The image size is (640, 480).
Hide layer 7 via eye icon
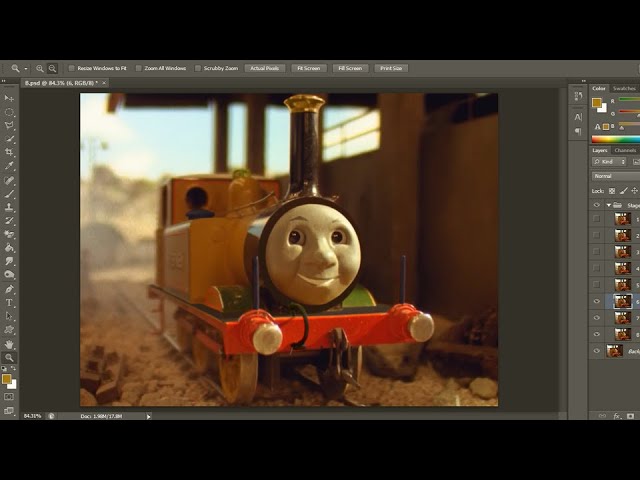tap(597, 318)
